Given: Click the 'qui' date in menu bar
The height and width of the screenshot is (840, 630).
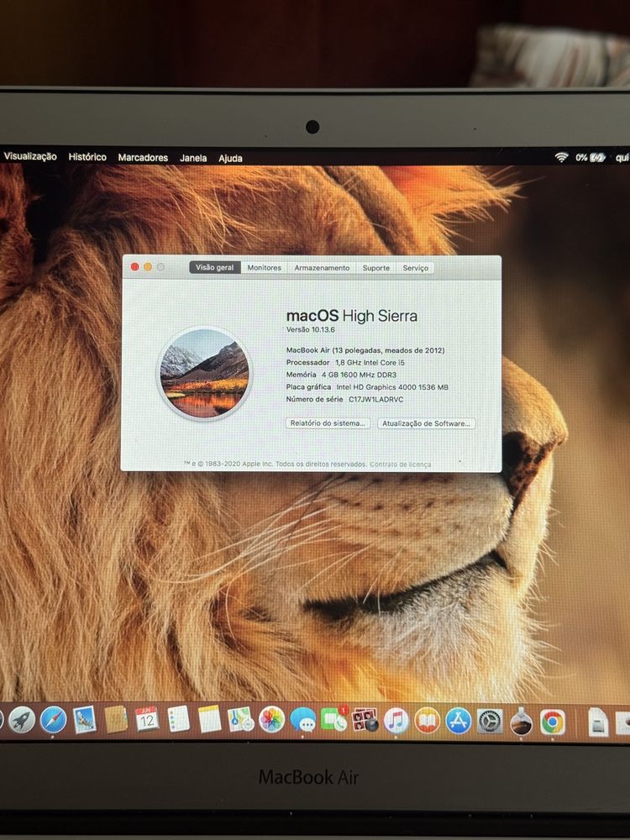Looking at the screenshot, I should (622, 158).
